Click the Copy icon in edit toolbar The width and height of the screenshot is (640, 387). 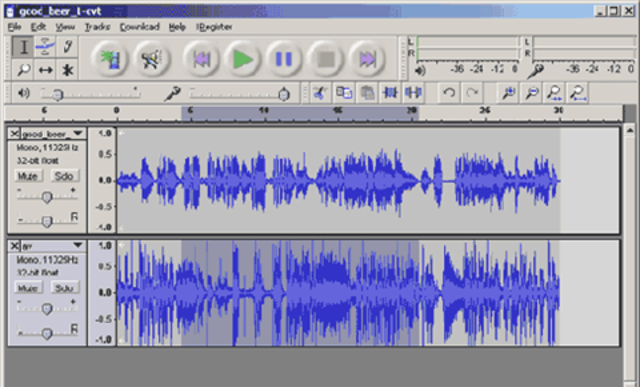pyautogui.click(x=344, y=93)
